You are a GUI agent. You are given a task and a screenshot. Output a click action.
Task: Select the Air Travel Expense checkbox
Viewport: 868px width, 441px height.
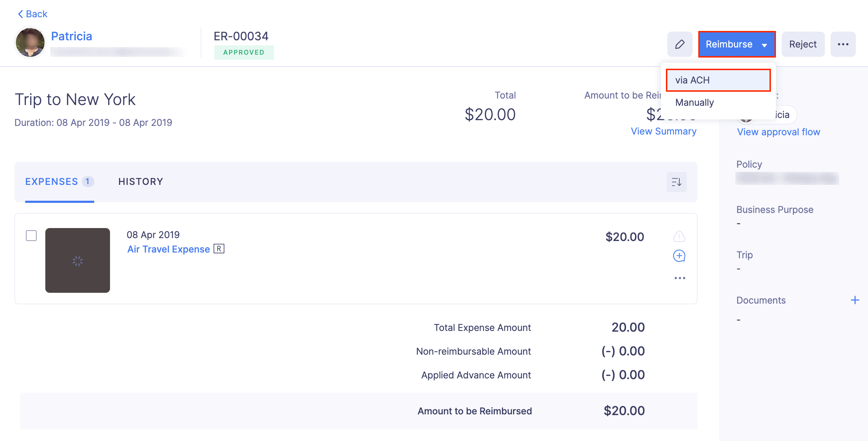pyautogui.click(x=31, y=236)
